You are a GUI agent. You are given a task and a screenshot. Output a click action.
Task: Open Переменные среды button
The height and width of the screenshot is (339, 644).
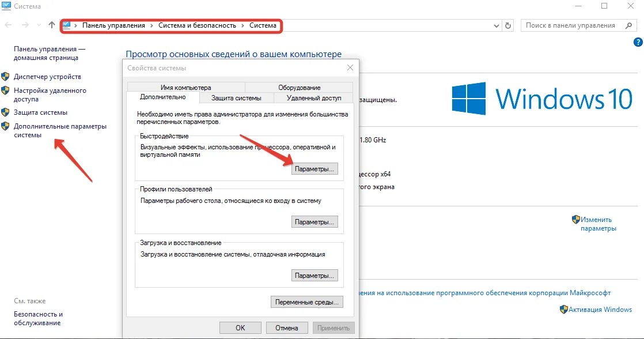tap(307, 302)
